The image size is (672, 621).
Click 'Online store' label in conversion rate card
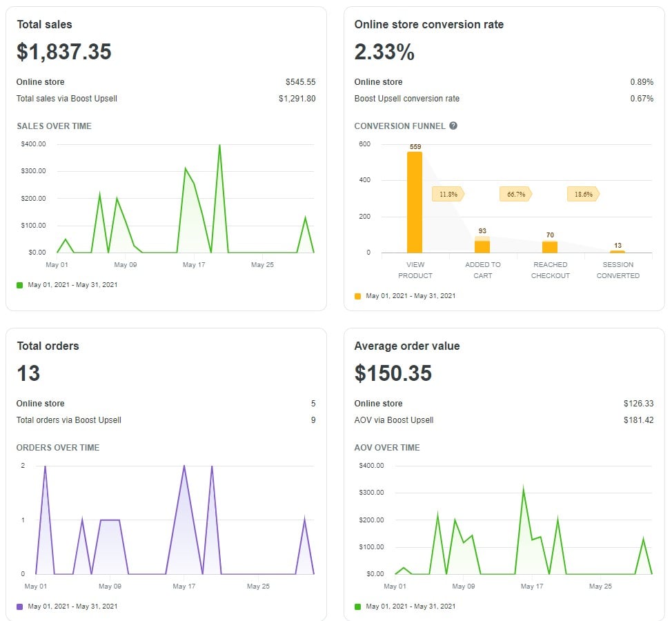click(x=378, y=82)
